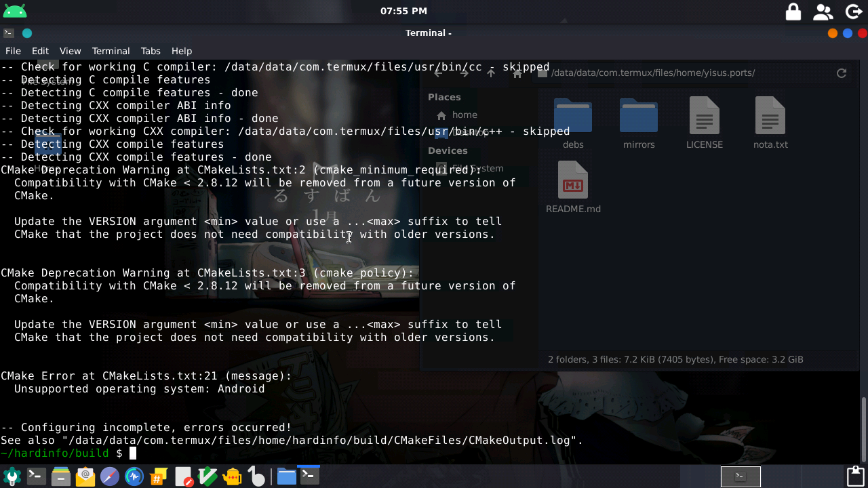Launch the notes app with pencil badge
The width and height of the screenshot is (868, 488).
tap(183, 476)
